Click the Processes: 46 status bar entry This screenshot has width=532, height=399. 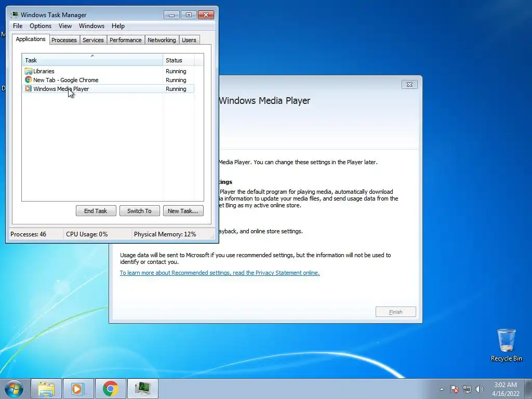(29, 234)
